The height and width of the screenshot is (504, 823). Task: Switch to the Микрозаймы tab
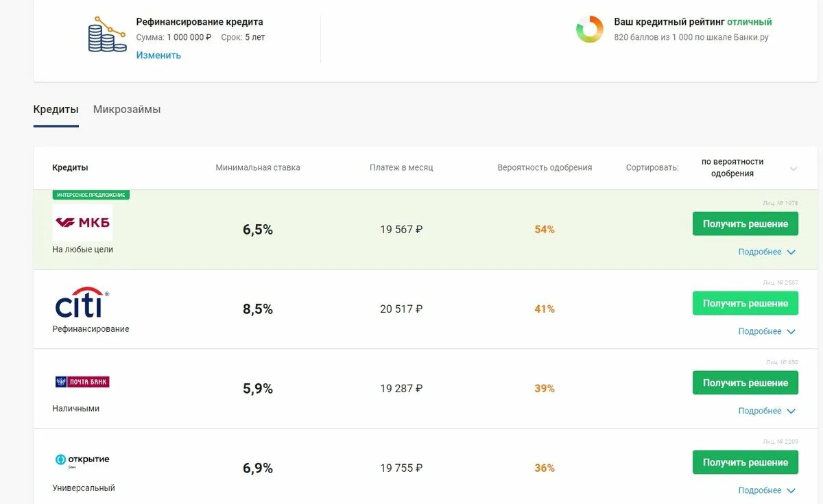tap(127, 110)
